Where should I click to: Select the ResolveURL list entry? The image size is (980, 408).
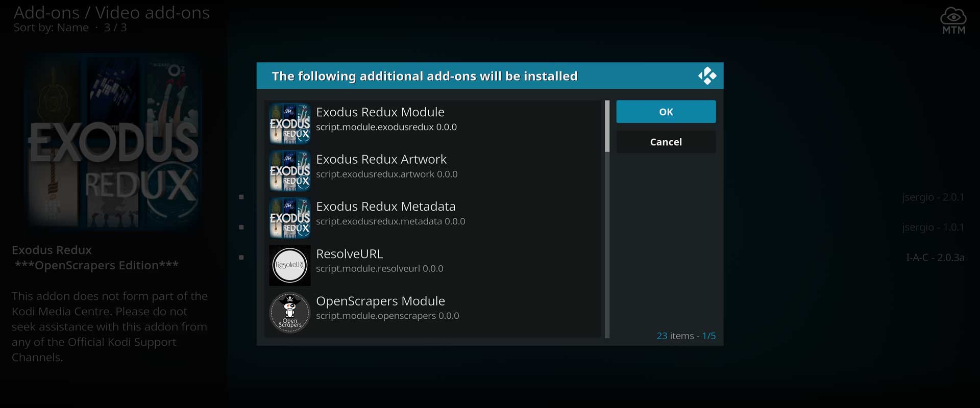click(x=434, y=265)
